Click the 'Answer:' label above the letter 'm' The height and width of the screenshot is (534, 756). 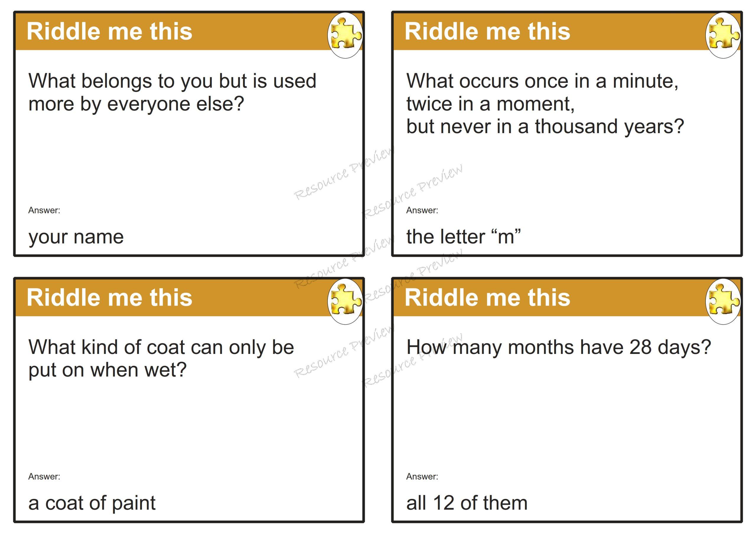click(422, 210)
